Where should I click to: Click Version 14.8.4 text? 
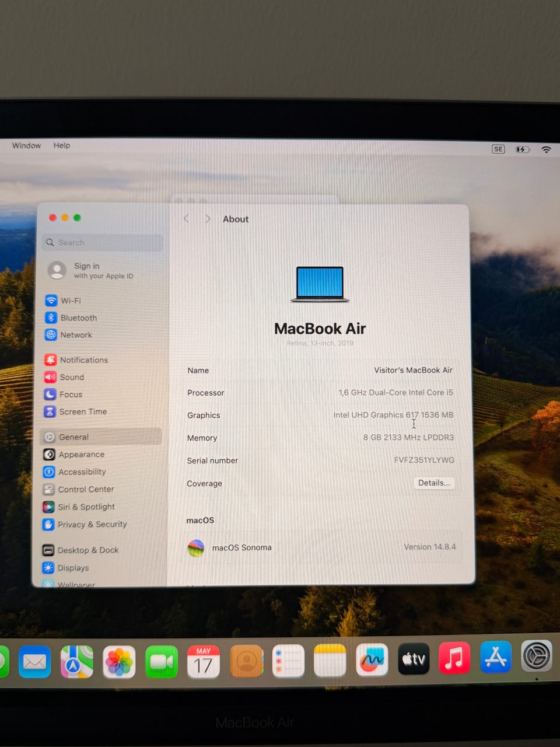(430, 547)
